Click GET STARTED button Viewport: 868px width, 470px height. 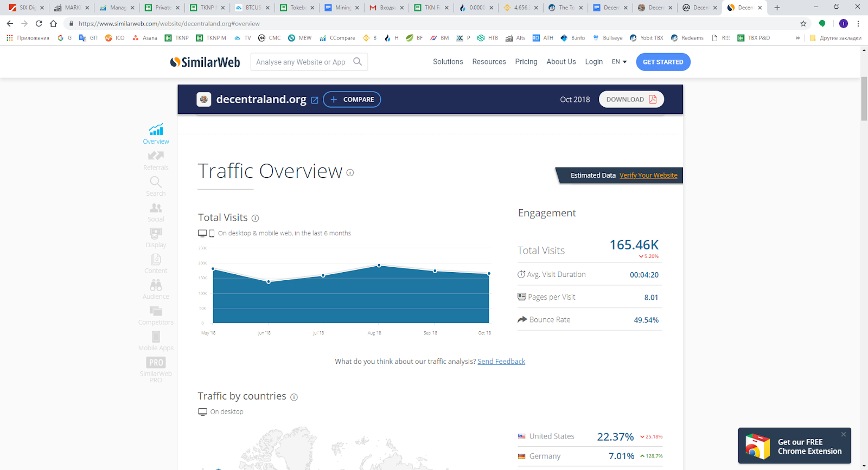pos(663,62)
